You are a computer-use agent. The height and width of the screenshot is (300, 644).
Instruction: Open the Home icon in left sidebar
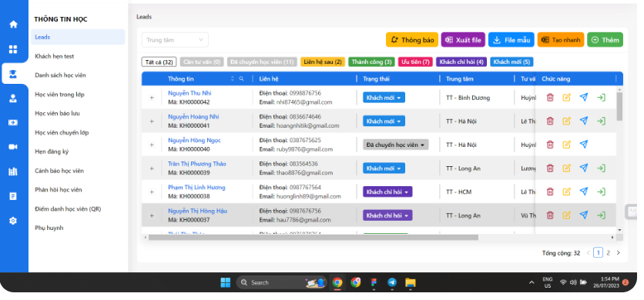click(x=13, y=24)
